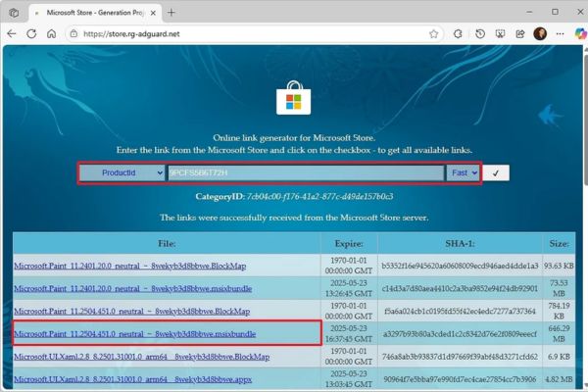
Task: Open the Copilot sidebar icon
Action: click(578, 33)
